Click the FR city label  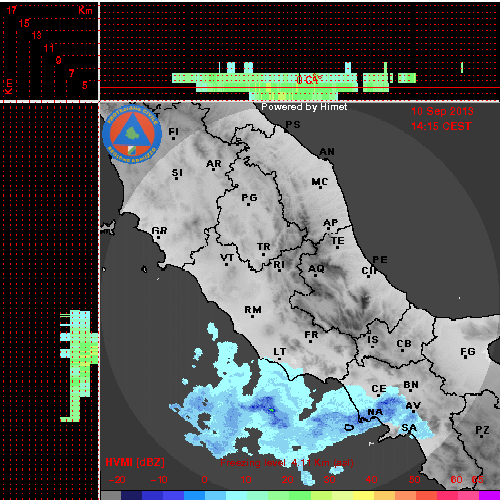point(311,334)
